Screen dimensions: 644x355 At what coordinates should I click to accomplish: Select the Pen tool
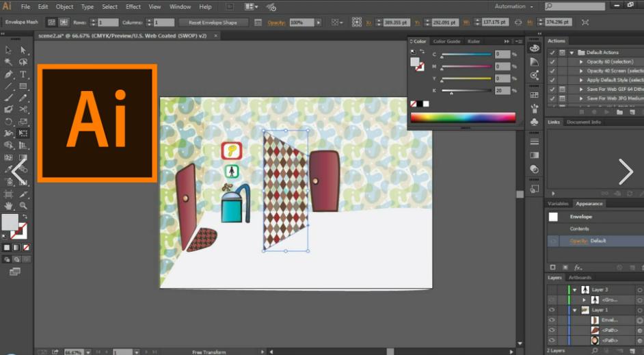coord(9,74)
